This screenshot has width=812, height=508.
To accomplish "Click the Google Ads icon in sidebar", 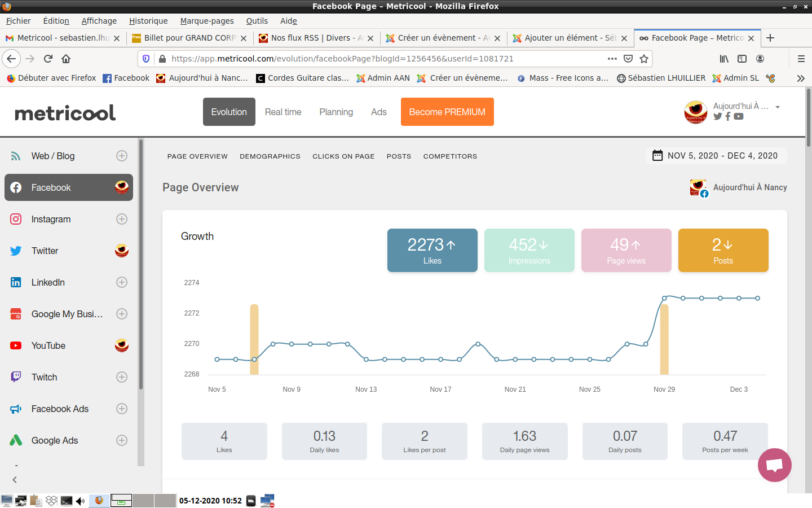I will [16, 440].
